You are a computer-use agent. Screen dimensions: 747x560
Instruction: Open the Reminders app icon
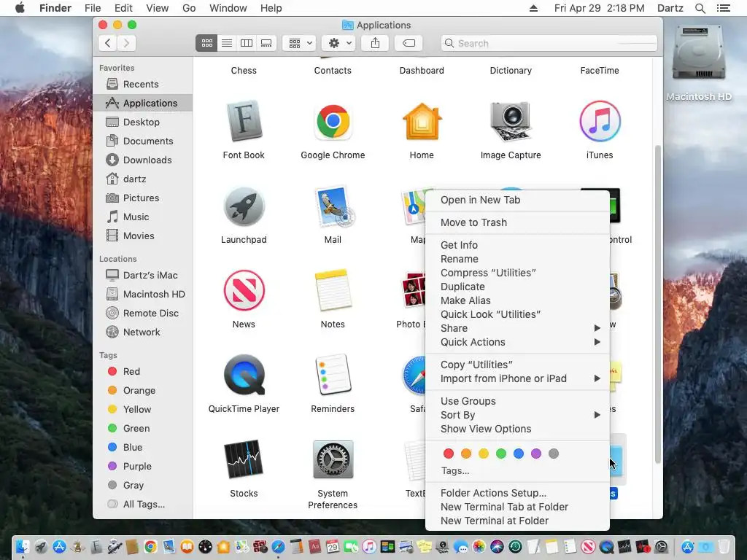click(333, 375)
